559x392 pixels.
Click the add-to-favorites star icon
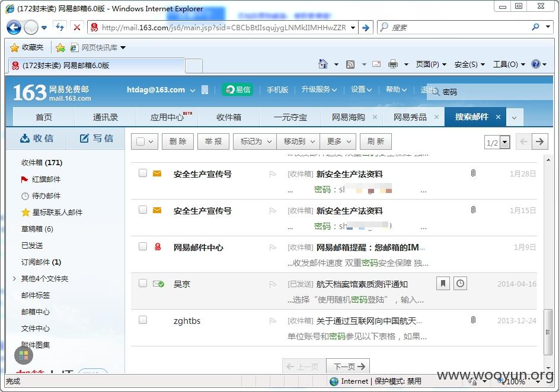click(x=60, y=47)
